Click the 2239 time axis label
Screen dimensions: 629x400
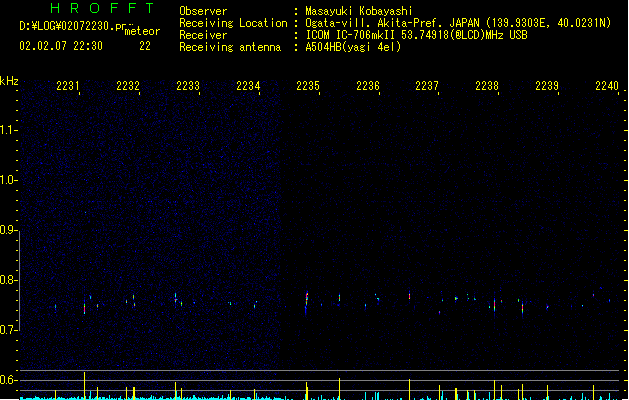point(547,85)
